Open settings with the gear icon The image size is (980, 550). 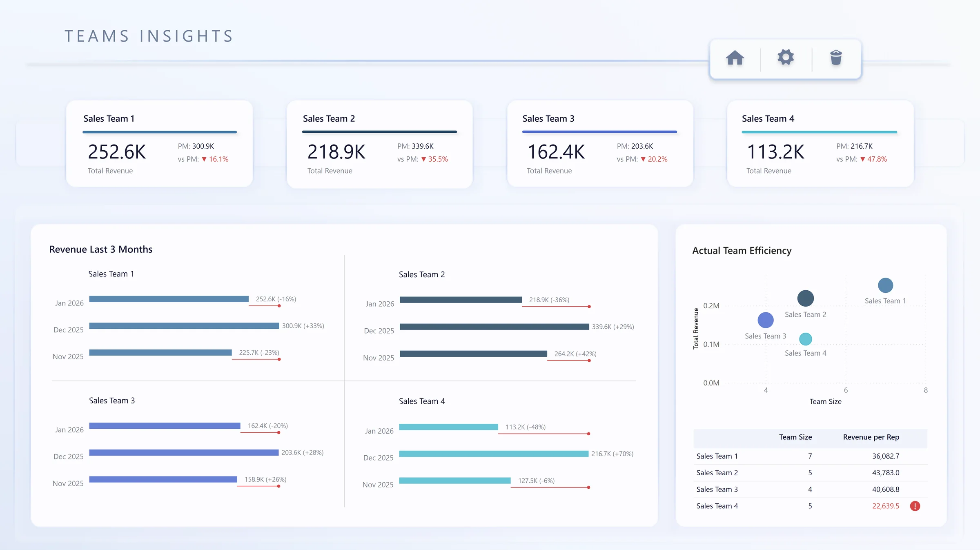[x=786, y=57]
